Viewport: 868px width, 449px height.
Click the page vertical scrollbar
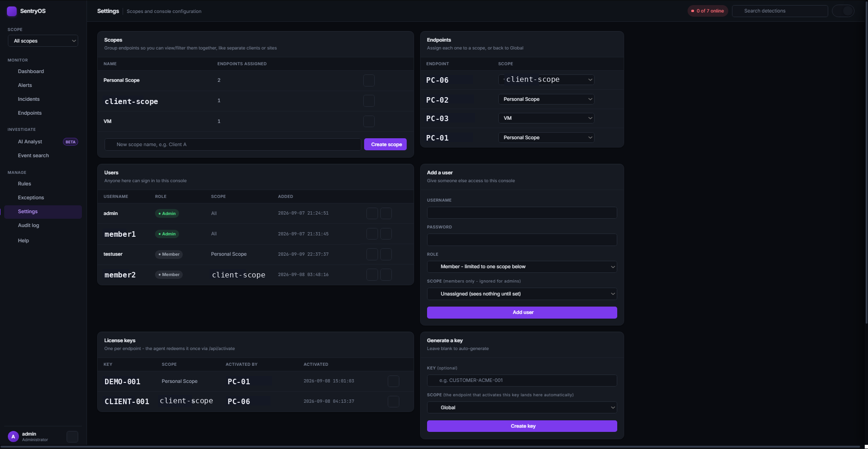(x=866, y=162)
